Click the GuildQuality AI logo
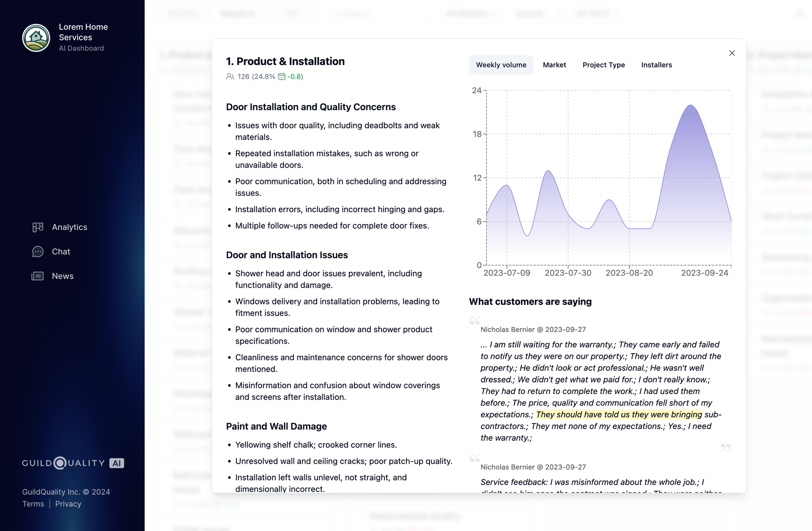Viewport: 812px width, 531px height. [x=73, y=463]
